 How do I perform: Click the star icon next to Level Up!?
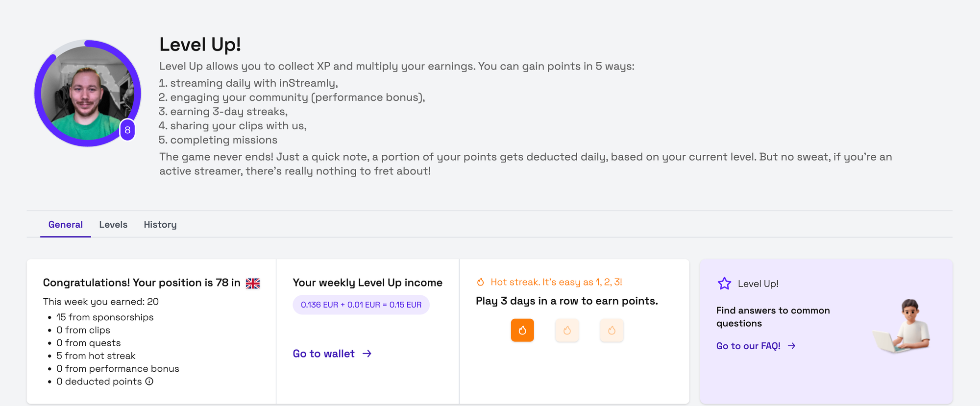click(724, 284)
